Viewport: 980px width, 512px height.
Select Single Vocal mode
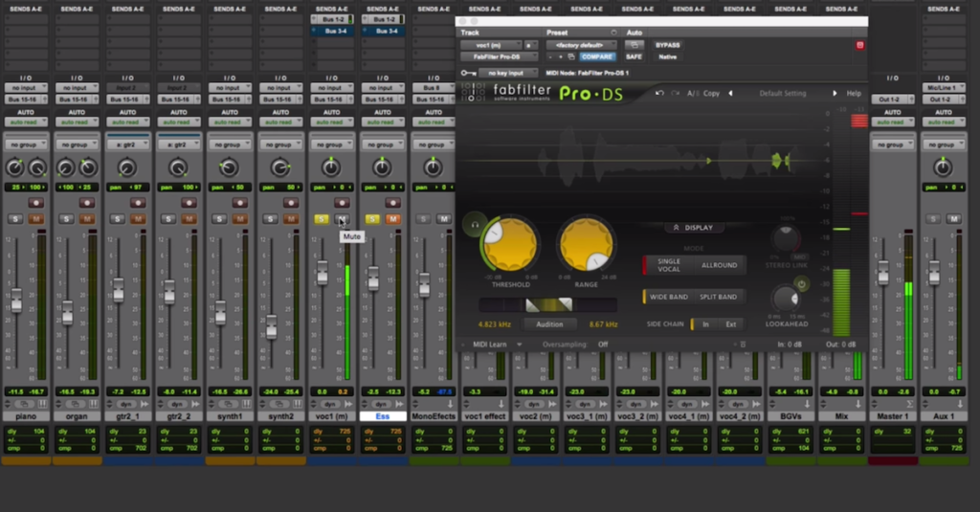668,265
